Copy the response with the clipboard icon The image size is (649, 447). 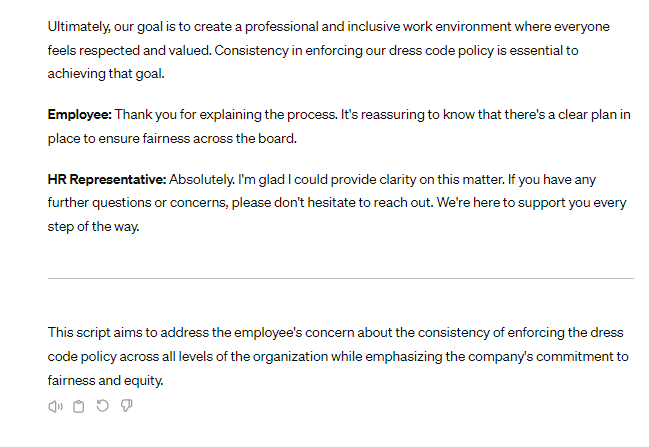click(78, 406)
